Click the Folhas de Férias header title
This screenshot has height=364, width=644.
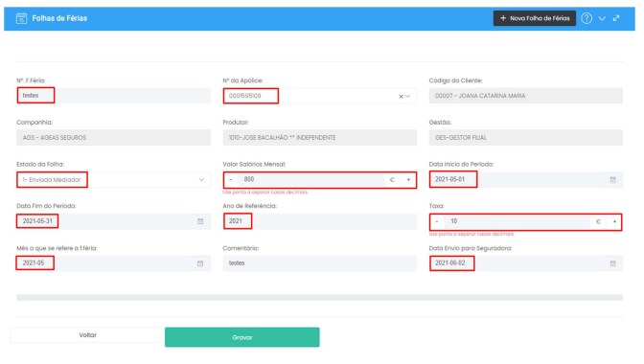coord(59,18)
